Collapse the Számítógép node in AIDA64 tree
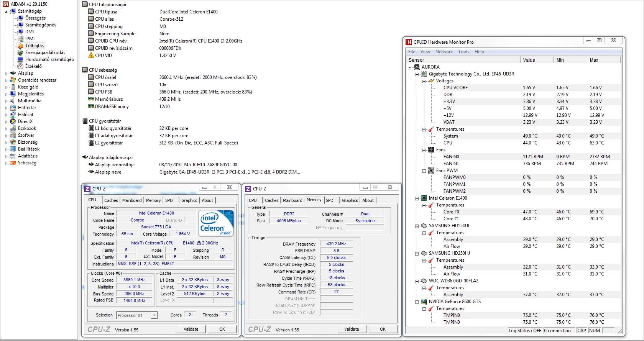Image resolution: width=644 pixels, height=341 pixels. pos(7,11)
